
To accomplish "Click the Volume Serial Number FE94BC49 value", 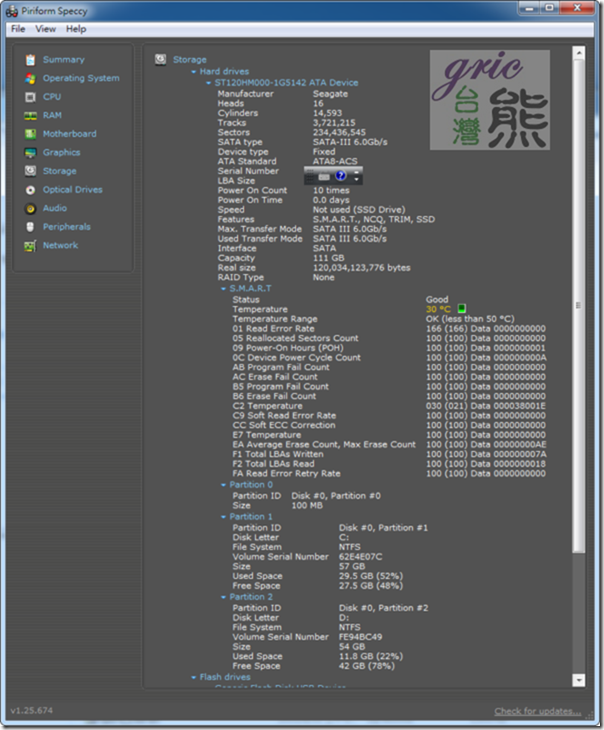I will pyautogui.click(x=360, y=637).
